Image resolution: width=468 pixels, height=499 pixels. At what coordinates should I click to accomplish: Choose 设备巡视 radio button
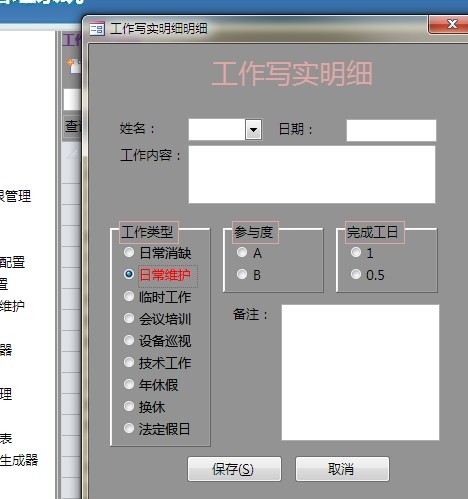point(129,340)
